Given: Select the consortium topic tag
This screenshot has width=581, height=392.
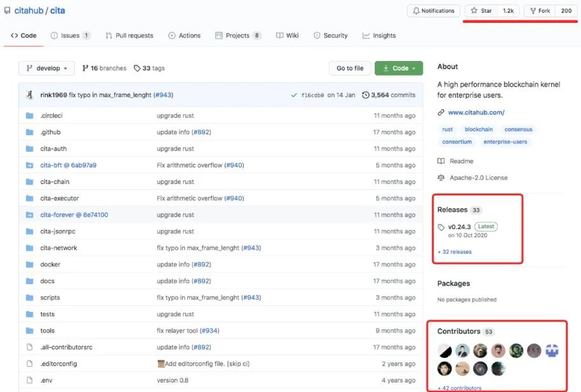Looking at the screenshot, I should [x=457, y=142].
